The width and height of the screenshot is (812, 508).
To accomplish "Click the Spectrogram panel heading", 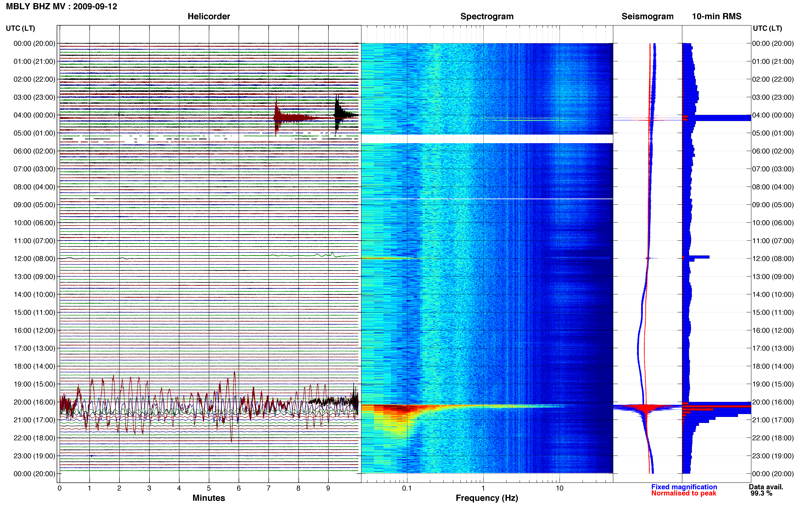I will pos(487,16).
